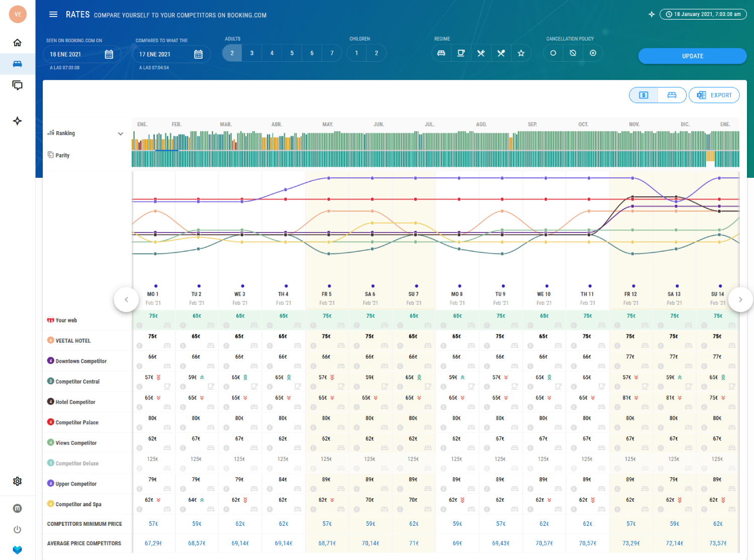Select 2 adults option

pyautogui.click(x=232, y=53)
